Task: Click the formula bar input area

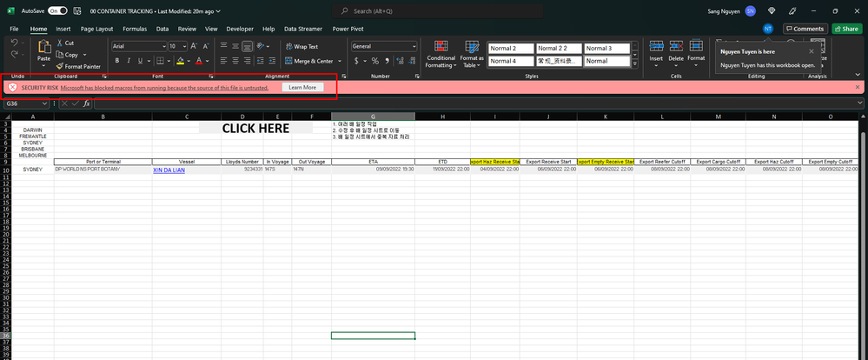Action: click(x=476, y=103)
